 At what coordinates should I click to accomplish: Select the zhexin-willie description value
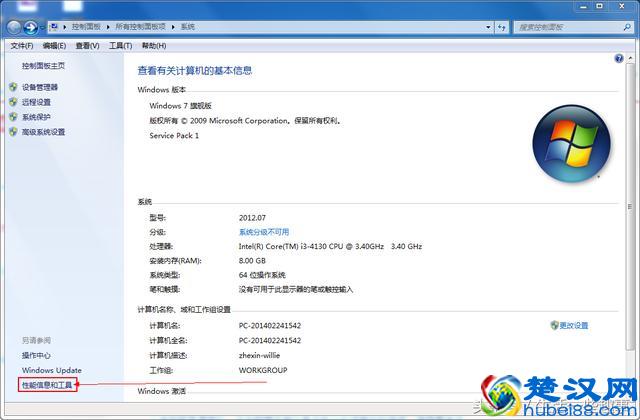[x=260, y=355]
